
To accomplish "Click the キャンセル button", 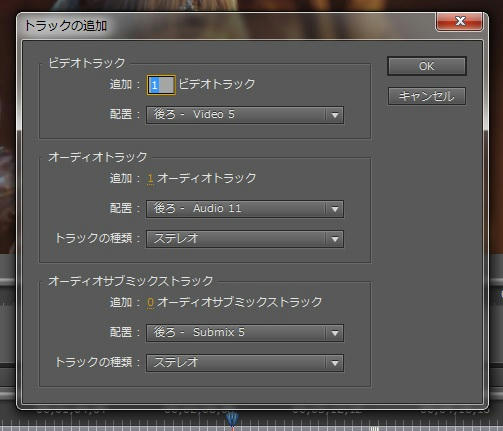I will pyautogui.click(x=427, y=96).
